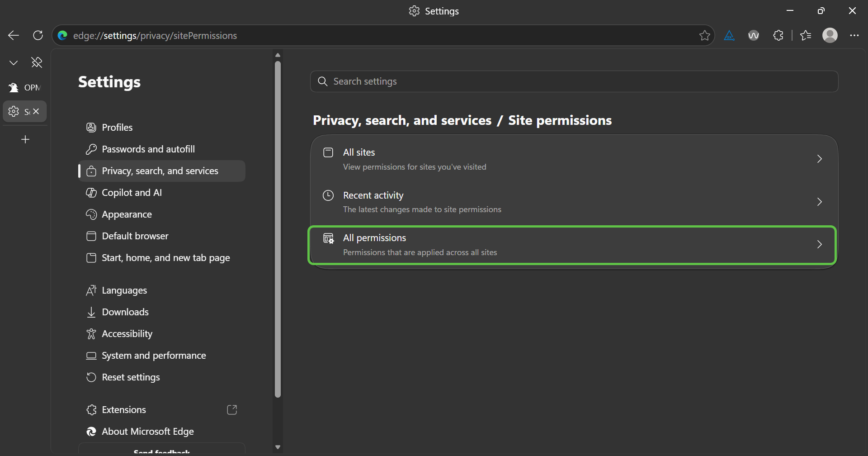Switch to the OPM penguin tab

[x=25, y=88]
